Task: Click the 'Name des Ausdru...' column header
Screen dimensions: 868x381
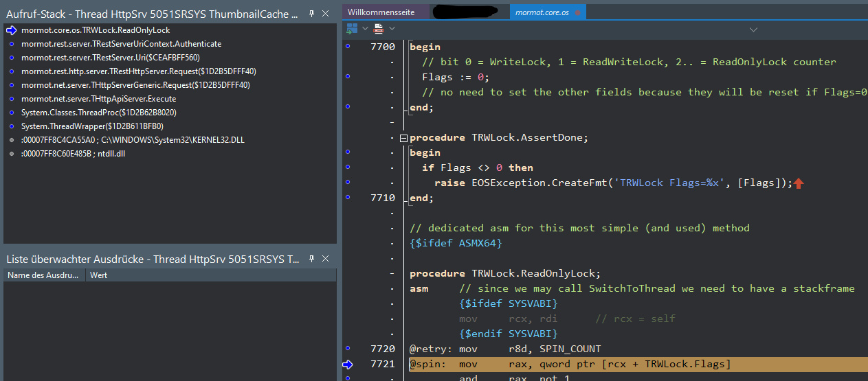Action: pyautogui.click(x=44, y=275)
